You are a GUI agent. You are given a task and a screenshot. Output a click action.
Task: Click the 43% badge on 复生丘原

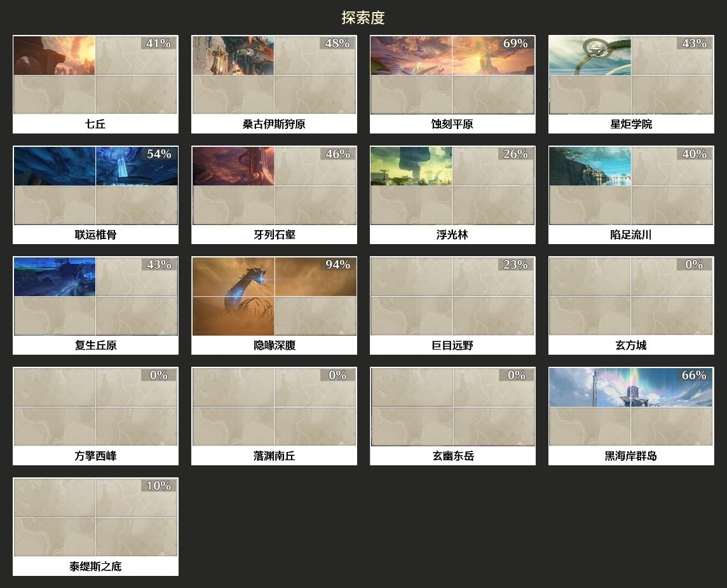click(x=159, y=264)
